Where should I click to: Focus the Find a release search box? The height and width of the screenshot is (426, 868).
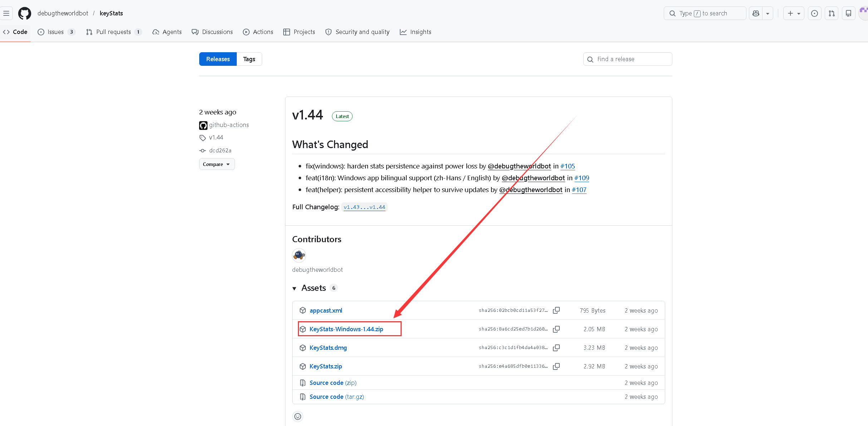click(x=628, y=59)
